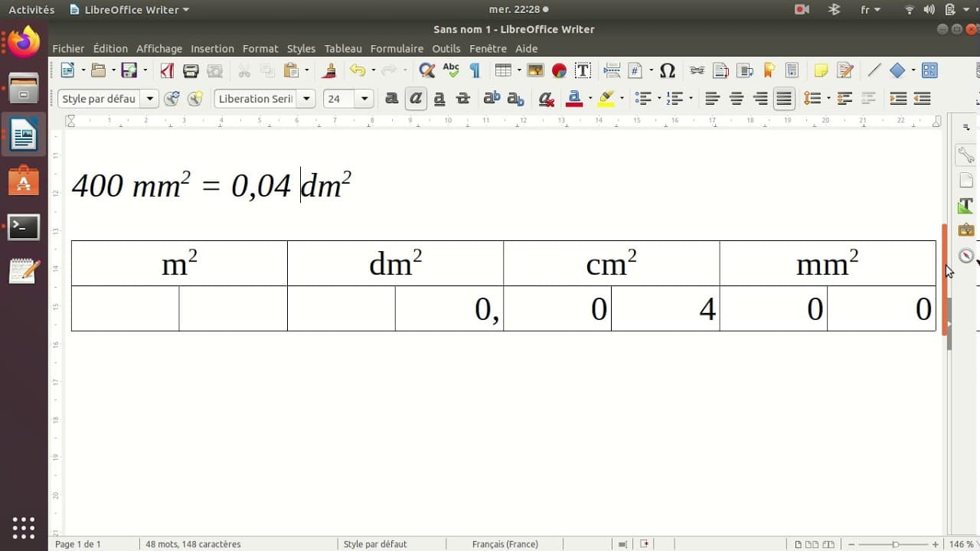Open Find and Replace
The image size is (980, 551).
pos(427,70)
